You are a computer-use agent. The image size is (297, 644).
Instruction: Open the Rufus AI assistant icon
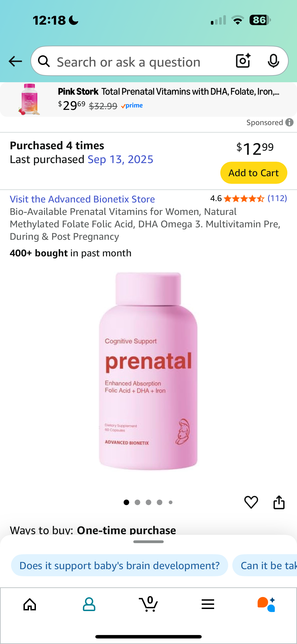[x=267, y=605]
